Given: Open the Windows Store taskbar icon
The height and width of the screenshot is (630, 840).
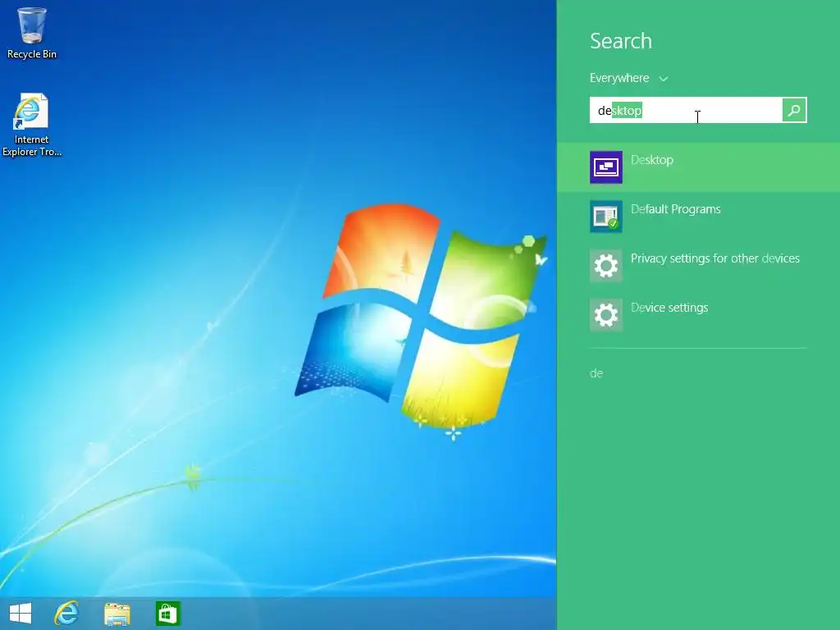Looking at the screenshot, I should [x=167, y=614].
